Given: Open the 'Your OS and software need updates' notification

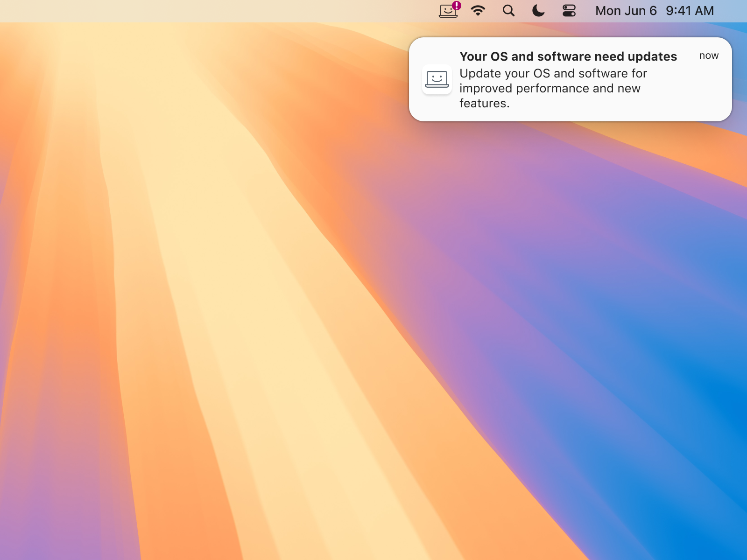Looking at the screenshot, I should pyautogui.click(x=570, y=79).
